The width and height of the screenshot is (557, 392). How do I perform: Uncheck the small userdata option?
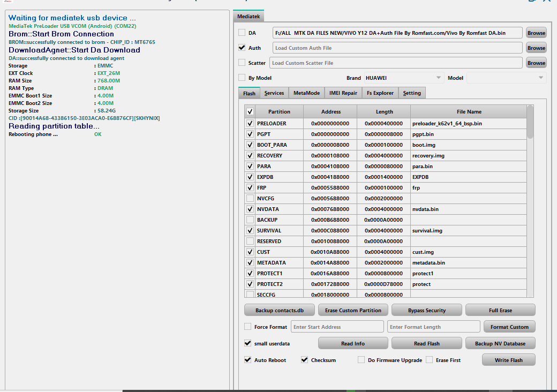click(x=247, y=343)
